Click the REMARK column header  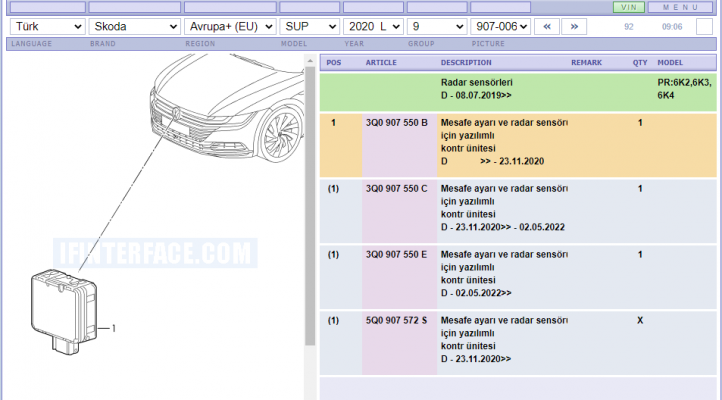pos(586,63)
